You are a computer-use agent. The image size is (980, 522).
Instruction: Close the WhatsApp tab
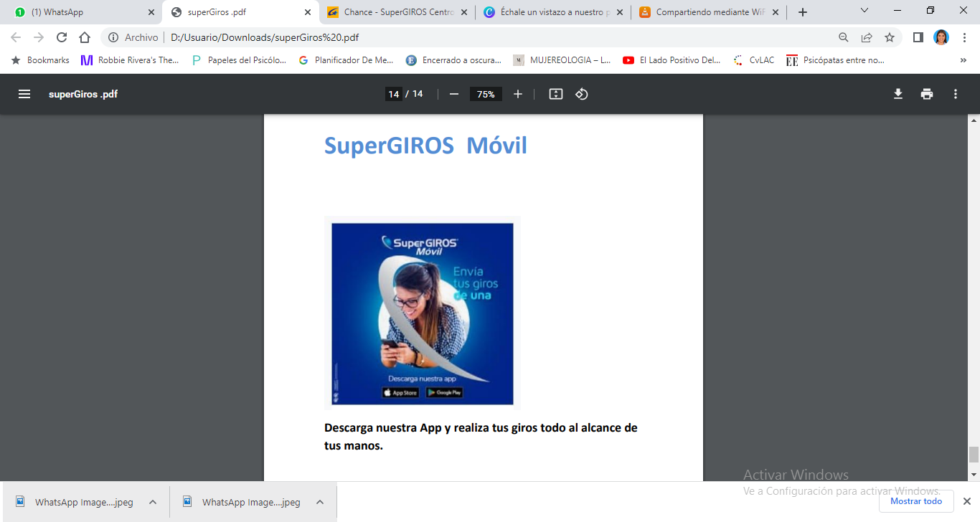click(x=151, y=12)
